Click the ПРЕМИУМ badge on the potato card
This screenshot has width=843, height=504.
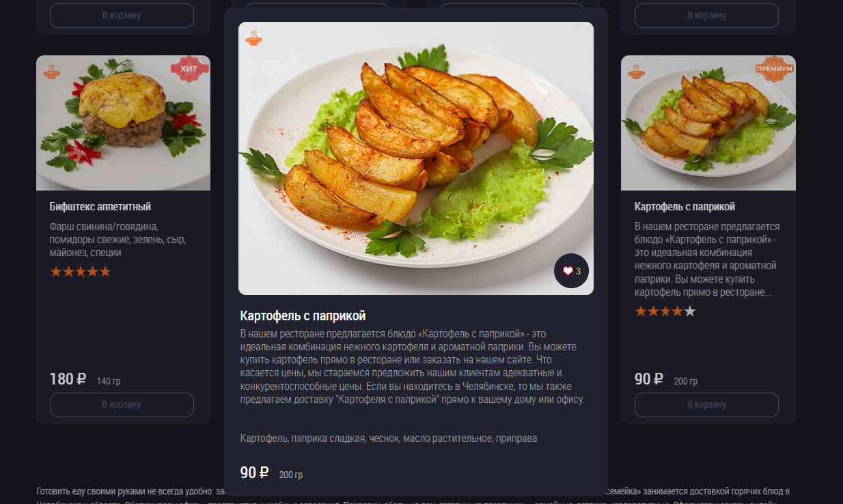click(774, 69)
